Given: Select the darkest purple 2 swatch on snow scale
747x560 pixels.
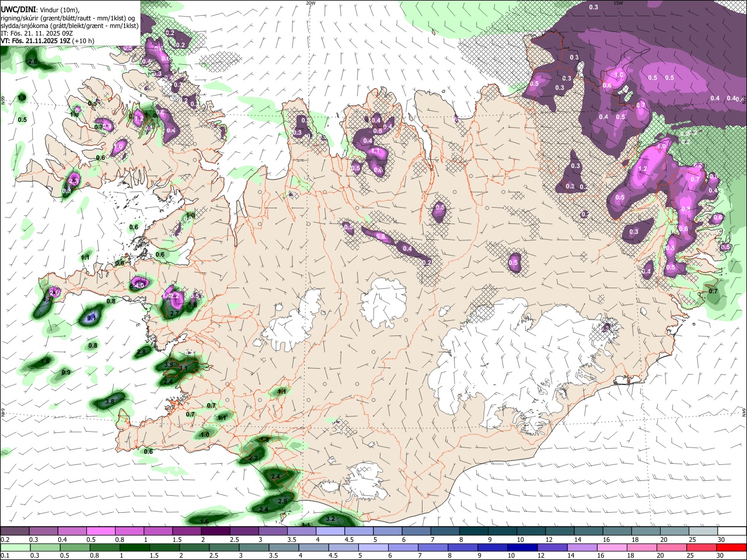Looking at the screenshot, I should pyautogui.click(x=215, y=531).
